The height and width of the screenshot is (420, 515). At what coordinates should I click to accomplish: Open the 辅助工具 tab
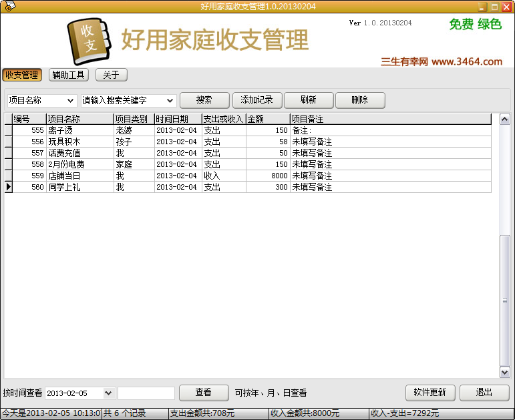tap(69, 75)
